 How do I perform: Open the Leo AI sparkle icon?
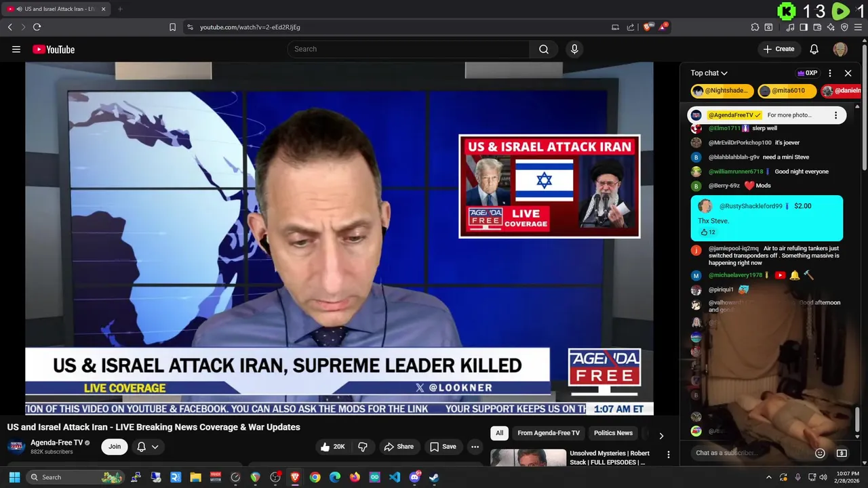[x=831, y=27]
